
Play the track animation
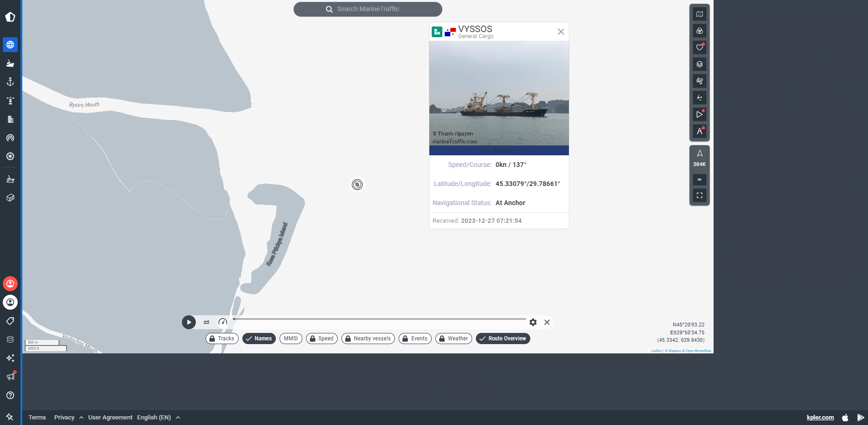click(x=189, y=322)
